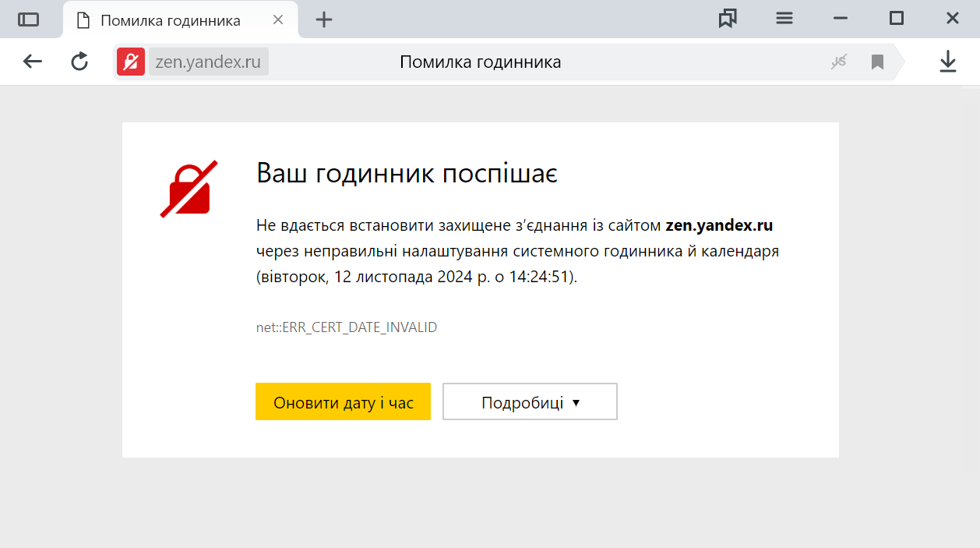Minimize the browser window

click(841, 19)
